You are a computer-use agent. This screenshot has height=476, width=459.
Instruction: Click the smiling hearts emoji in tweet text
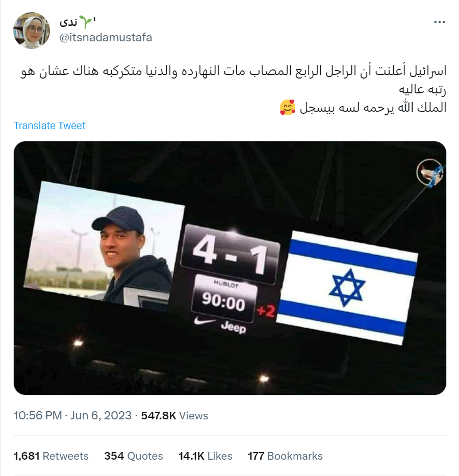pos(287,108)
